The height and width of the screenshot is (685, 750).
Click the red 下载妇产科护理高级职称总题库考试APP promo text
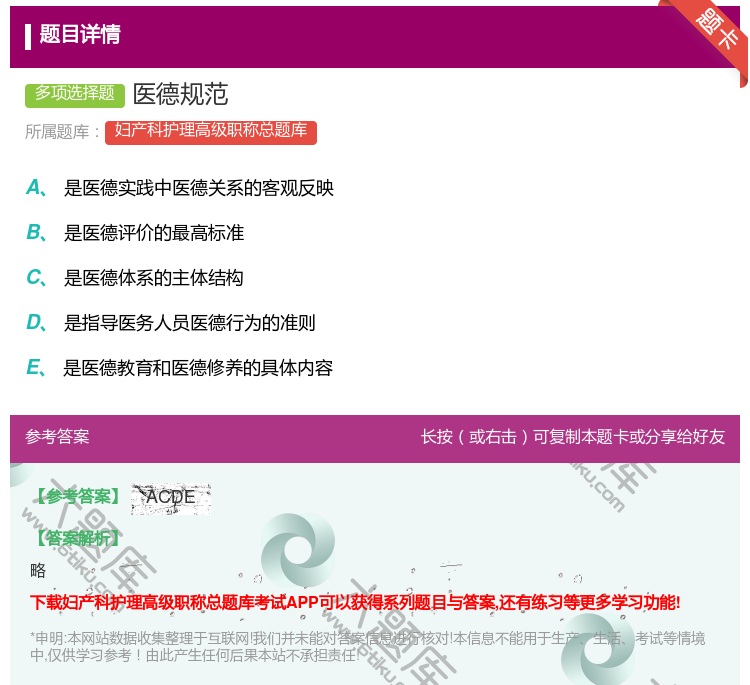pyautogui.click(x=355, y=602)
